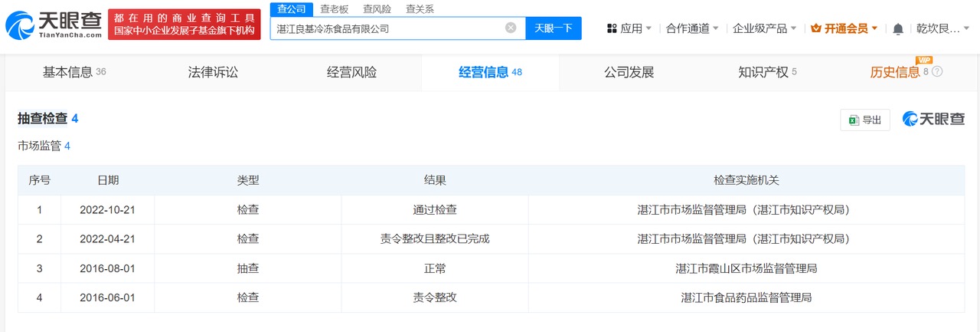Click the crown icon beside 开通会员

815,28
